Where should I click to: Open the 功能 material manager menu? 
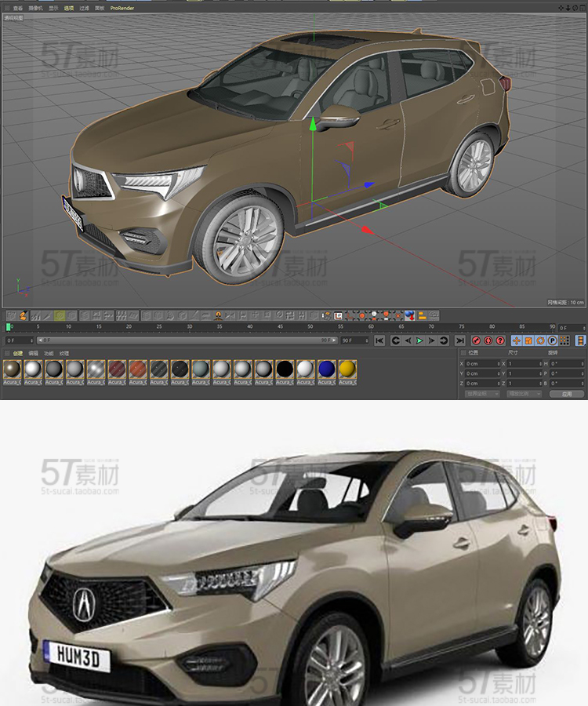pyautogui.click(x=49, y=354)
